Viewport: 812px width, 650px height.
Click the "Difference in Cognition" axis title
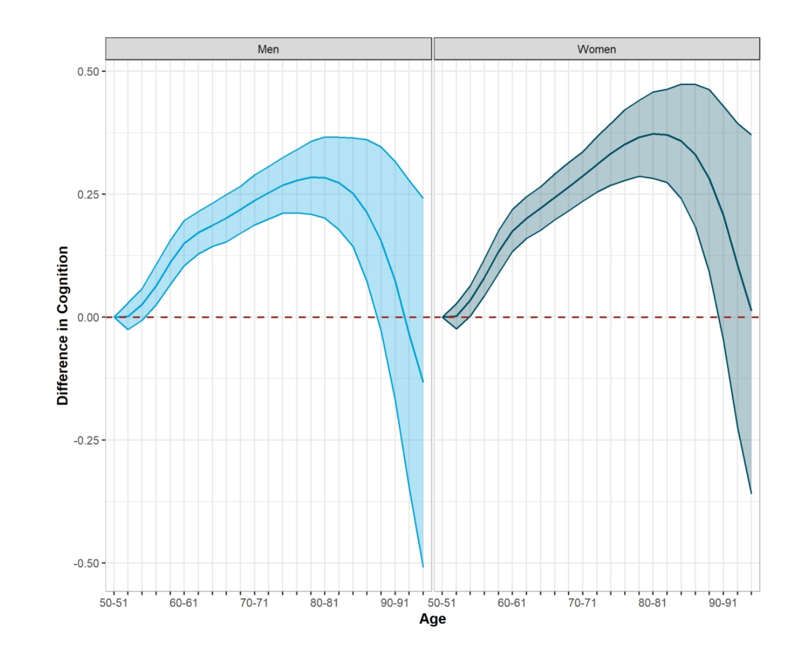coord(63,326)
